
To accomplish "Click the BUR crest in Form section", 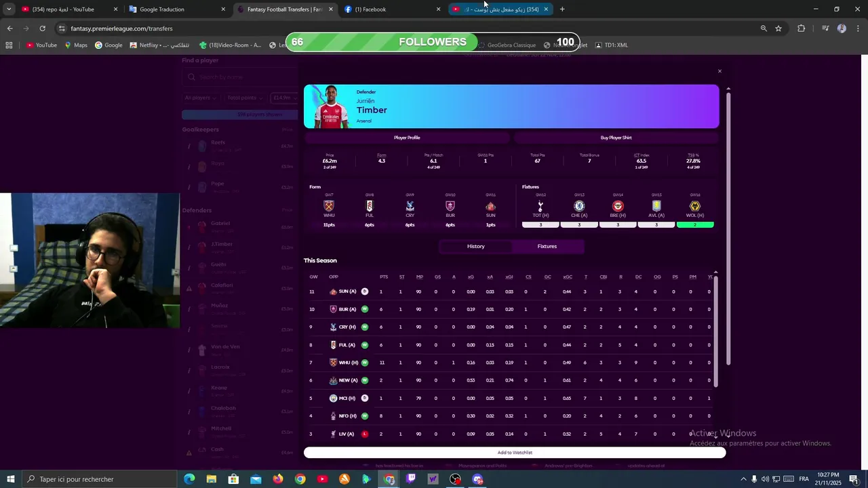I will point(450,206).
